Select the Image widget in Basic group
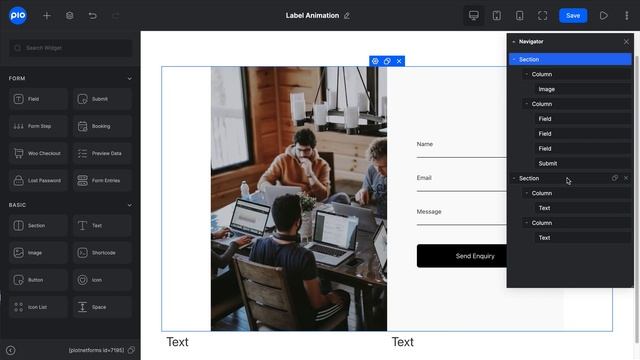Viewport: 640px width, 360px height. click(x=38, y=253)
